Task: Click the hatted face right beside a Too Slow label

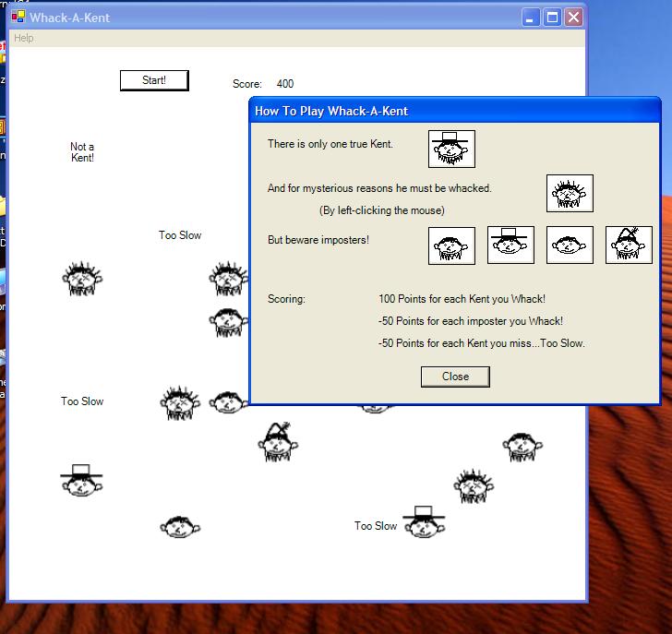Action: coord(425,521)
